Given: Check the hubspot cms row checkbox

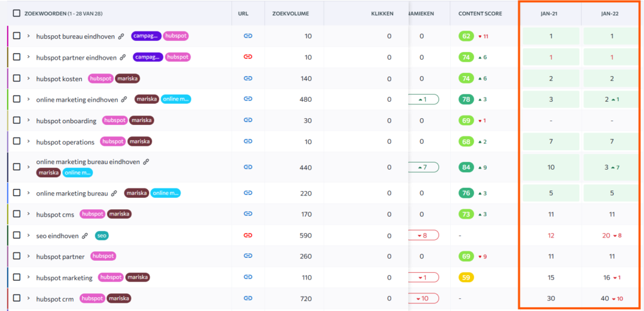Looking at the screenshot, I should 17,214.
